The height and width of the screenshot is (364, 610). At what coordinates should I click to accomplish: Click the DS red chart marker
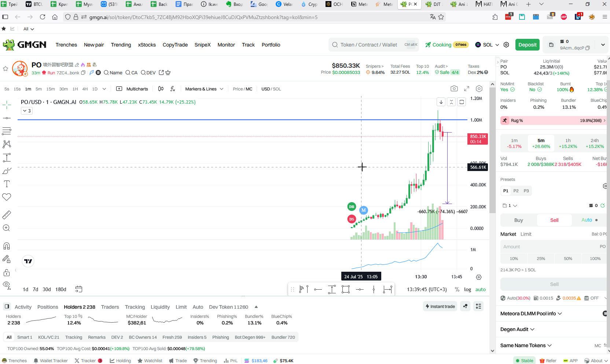click(352, 219)
